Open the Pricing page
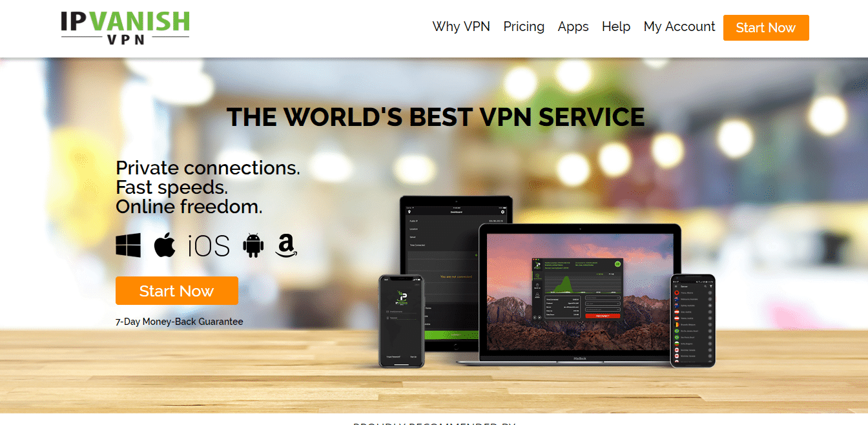The height and width of the screenshot is (425, 868). (524, 26)
